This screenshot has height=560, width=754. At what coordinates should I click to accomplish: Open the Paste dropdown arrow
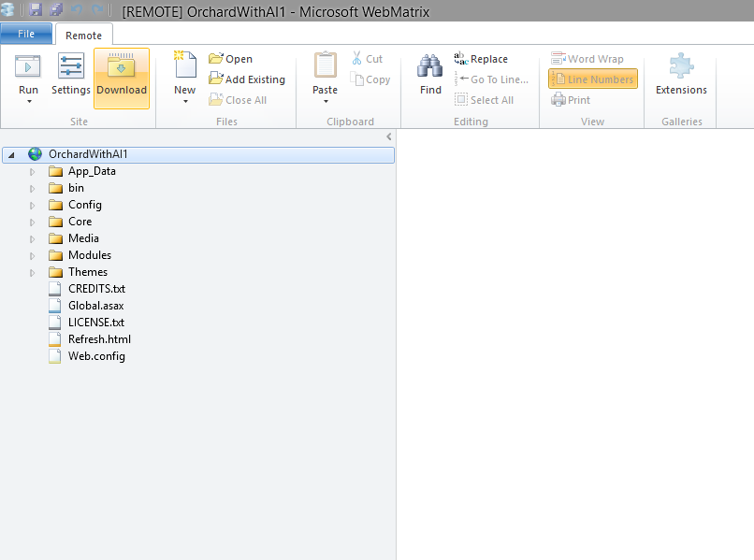326,101
